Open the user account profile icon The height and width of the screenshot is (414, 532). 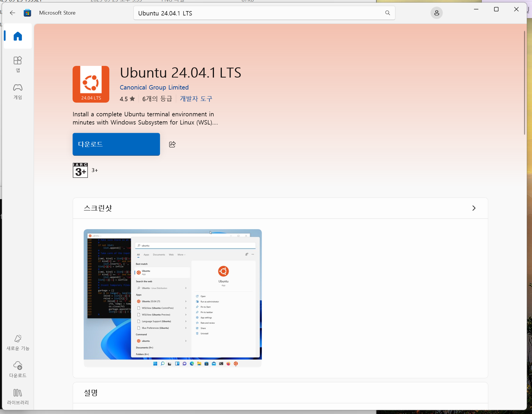tap(436, 13)
